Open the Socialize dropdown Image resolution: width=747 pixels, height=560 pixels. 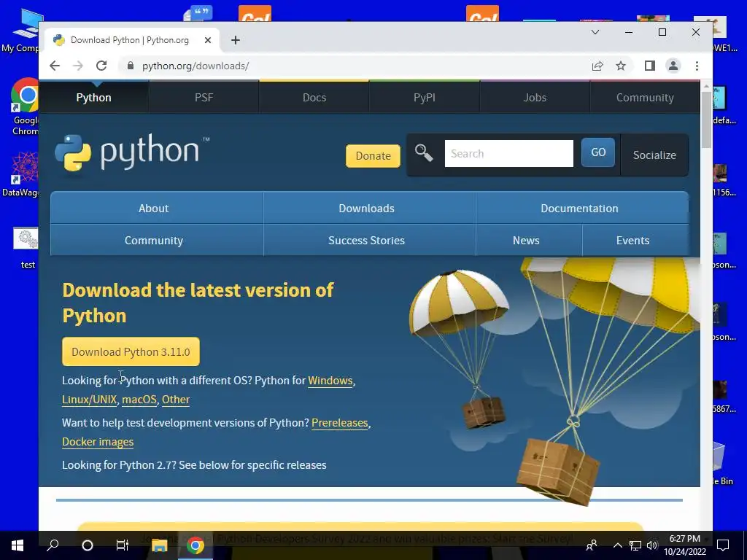click(654, 155)
